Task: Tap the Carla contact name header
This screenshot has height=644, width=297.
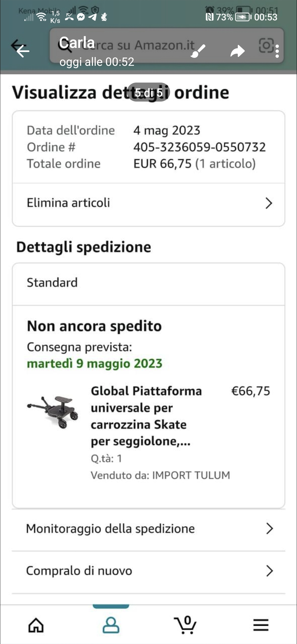Action: pyautogui.click(x=77, y=43)
